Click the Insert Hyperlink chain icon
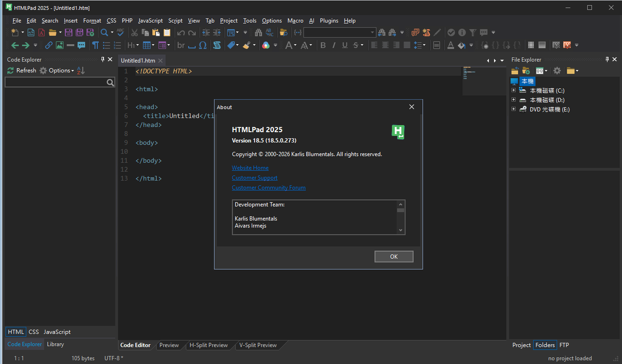 (49, 45)
